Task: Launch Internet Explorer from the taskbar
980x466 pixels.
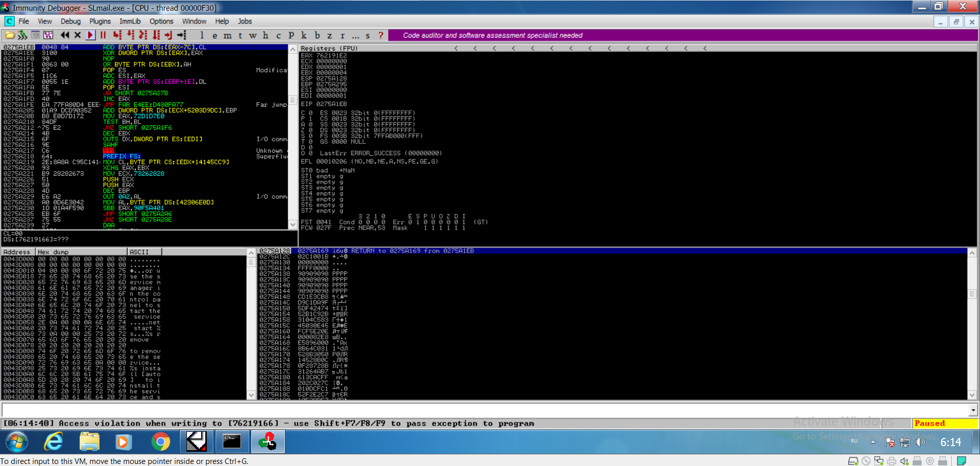Action: pos(54,442)
